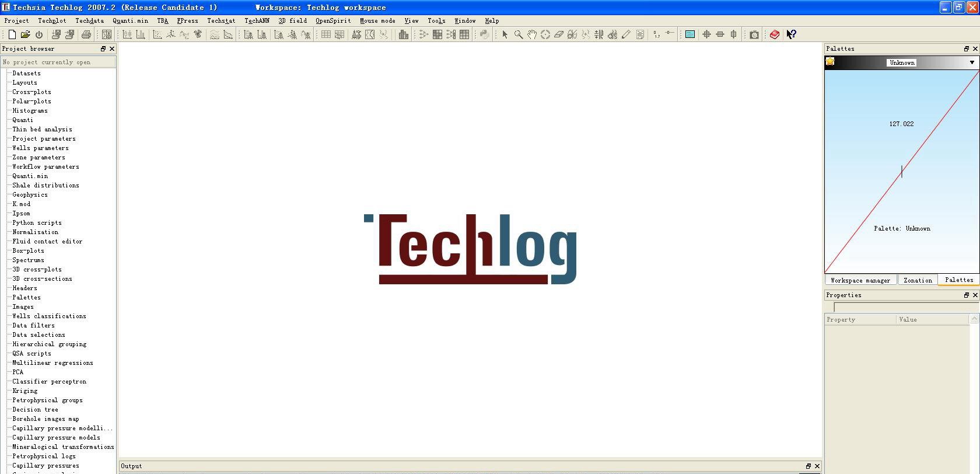
Task: Click the power (close project) icon
Action: (x=39, y=34)
